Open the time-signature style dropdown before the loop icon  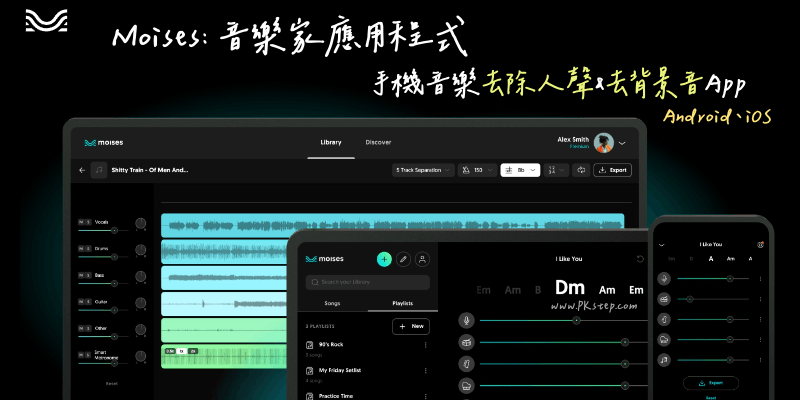coord(556,170)
